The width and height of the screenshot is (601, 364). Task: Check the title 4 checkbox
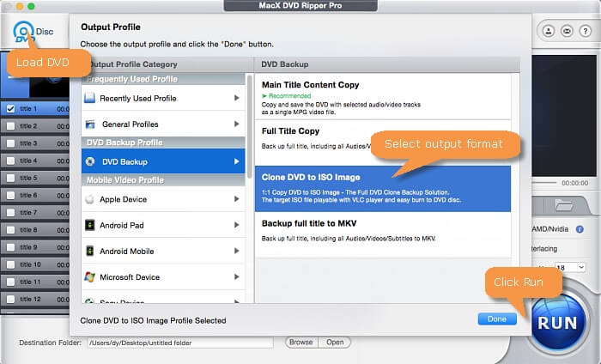(x=10, y=161)
